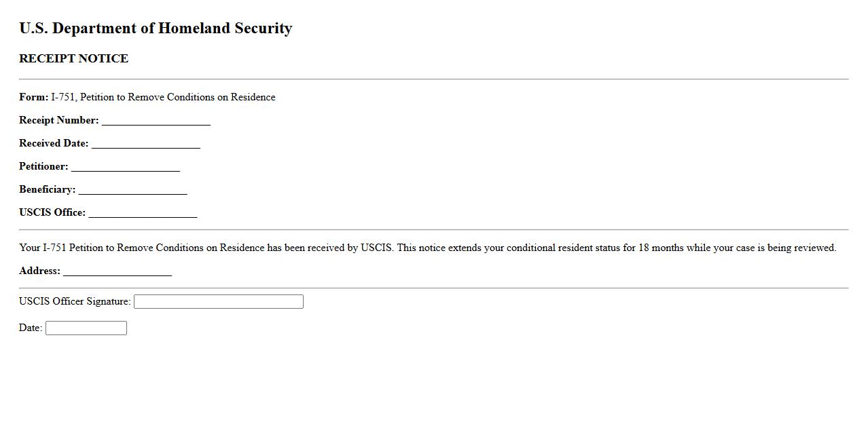Click the "USCIS Officer Signature:" label text

75,301
